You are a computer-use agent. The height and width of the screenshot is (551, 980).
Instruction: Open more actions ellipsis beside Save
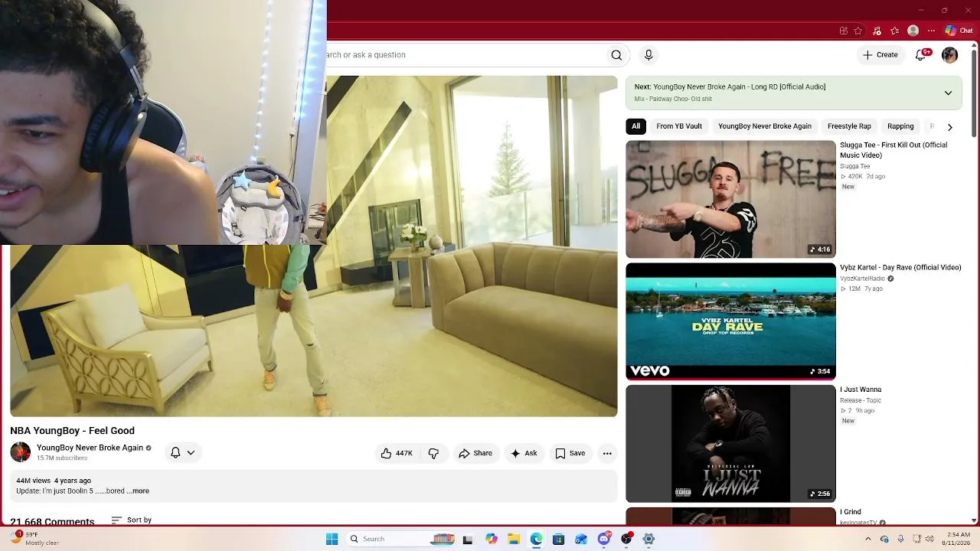pyautogui.click(x=607, y=453)
